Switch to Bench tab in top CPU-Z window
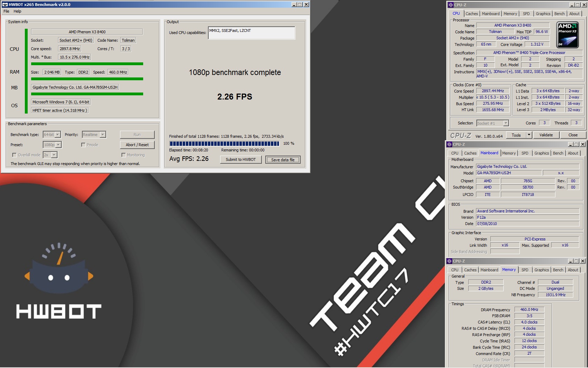 tap(559, 14)
